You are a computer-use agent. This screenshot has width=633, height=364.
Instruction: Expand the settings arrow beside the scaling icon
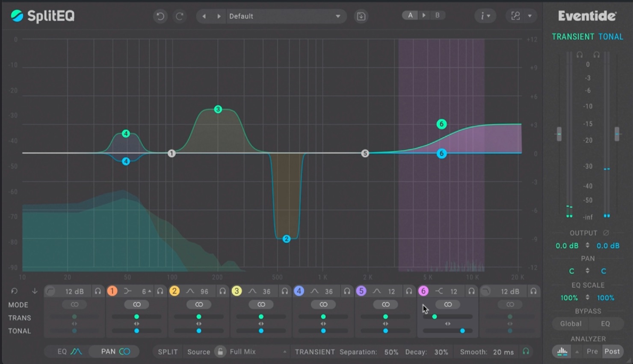tap(530, 16)
